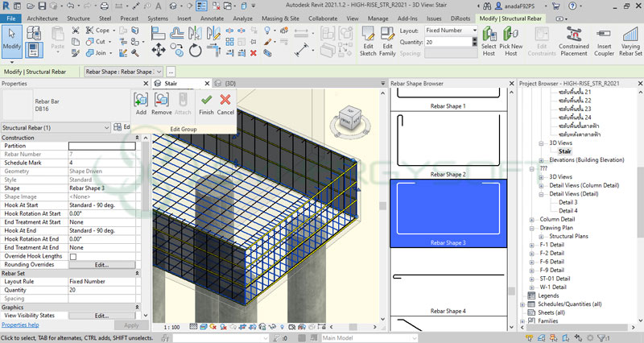Click the Finish edit group checkmark
Screen dimensions: 644x343
point(207,101)
